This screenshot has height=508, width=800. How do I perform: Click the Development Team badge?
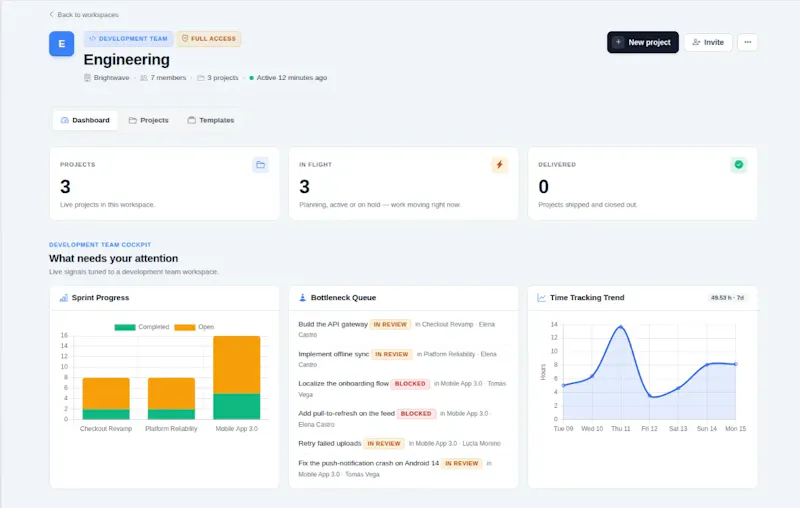click(x=128, y=39)
